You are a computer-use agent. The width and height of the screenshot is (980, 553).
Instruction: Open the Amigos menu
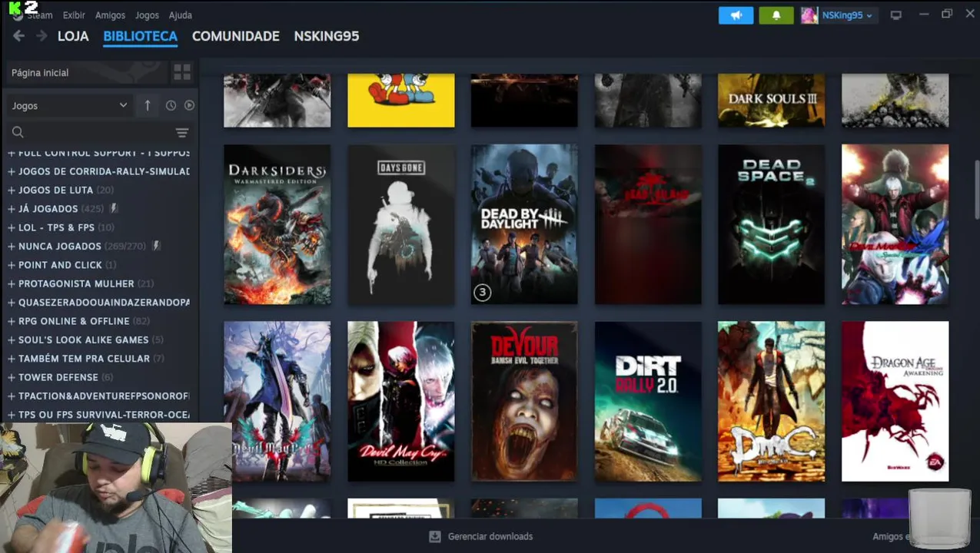(110, 15)
